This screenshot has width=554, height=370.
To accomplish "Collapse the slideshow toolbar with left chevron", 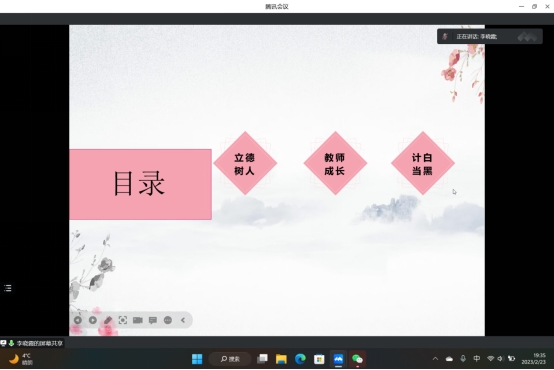I will click(x=183, y=320).
